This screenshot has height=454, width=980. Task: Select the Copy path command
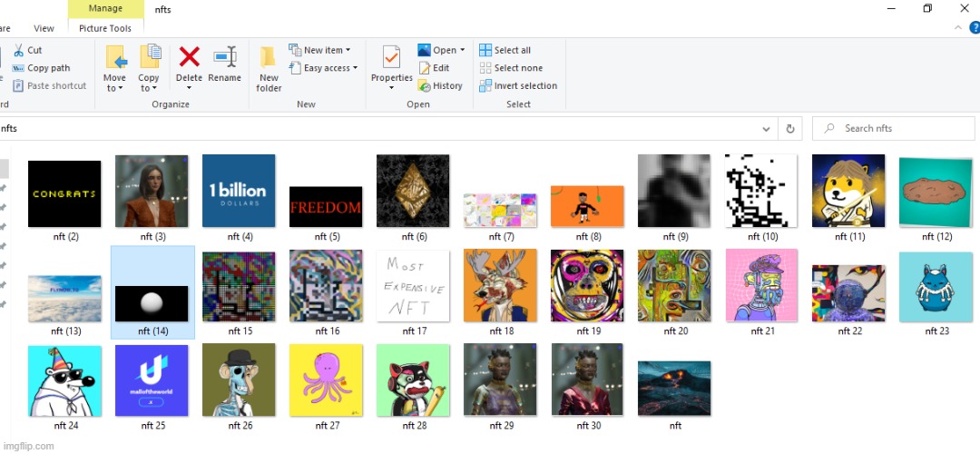click(42, 68)
